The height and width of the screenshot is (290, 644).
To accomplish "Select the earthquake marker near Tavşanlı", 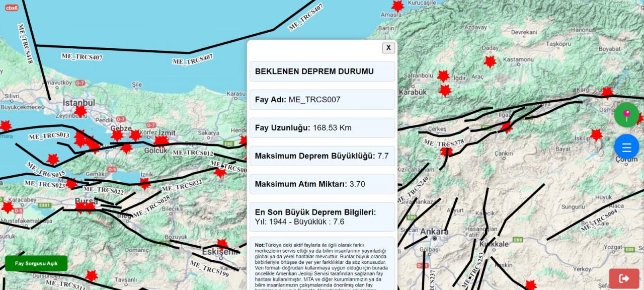I will (x=91, y=275).
